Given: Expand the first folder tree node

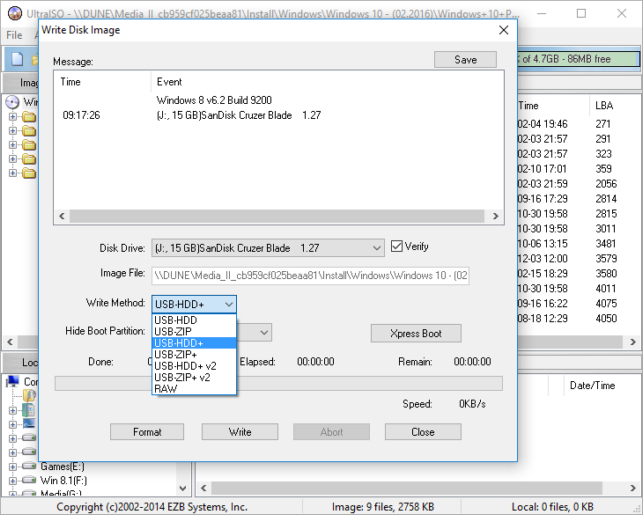Looking at the screenshot, I should (12, 117).
